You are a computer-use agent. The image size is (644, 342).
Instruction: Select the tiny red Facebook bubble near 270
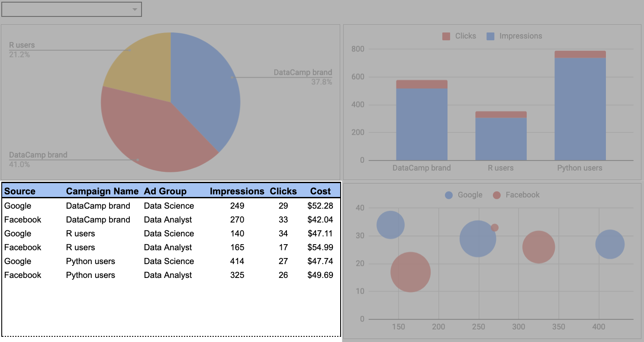(495, 228)
